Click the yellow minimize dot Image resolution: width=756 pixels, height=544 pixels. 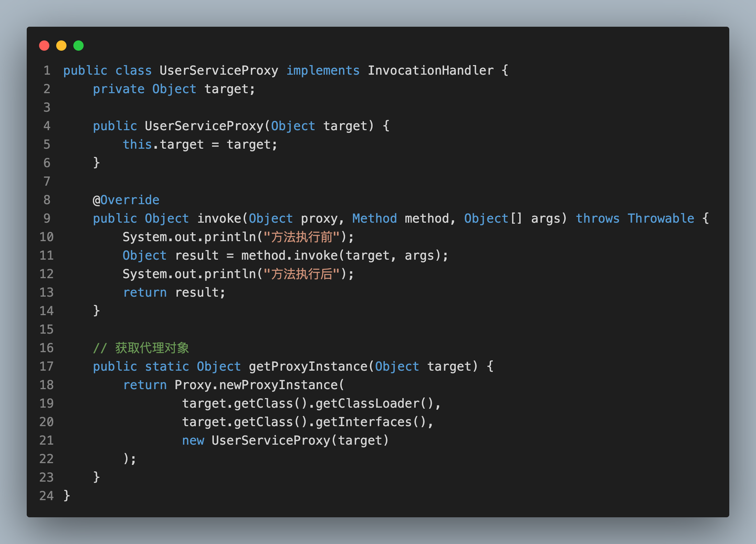61,46
